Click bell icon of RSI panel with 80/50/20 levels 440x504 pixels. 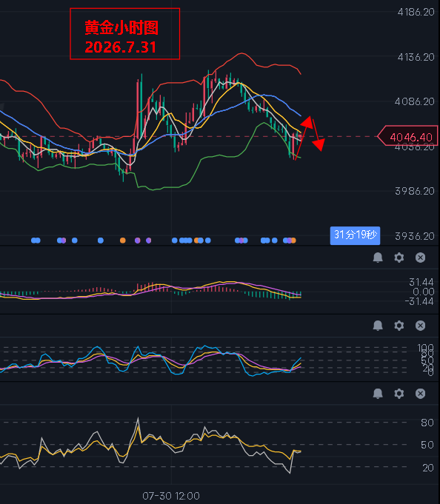[x=378, y=394]
